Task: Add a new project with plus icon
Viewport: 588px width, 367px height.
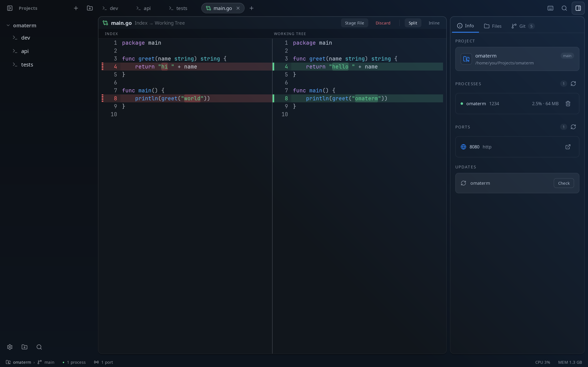Action: pos(76,8)
